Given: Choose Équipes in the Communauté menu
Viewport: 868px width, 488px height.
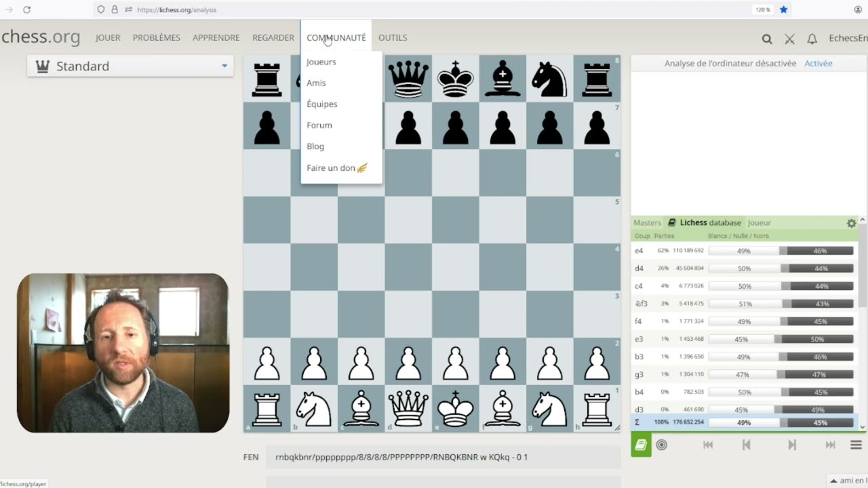Looking at the screenshot, I should pyautogui.click(x=341, y=104).
